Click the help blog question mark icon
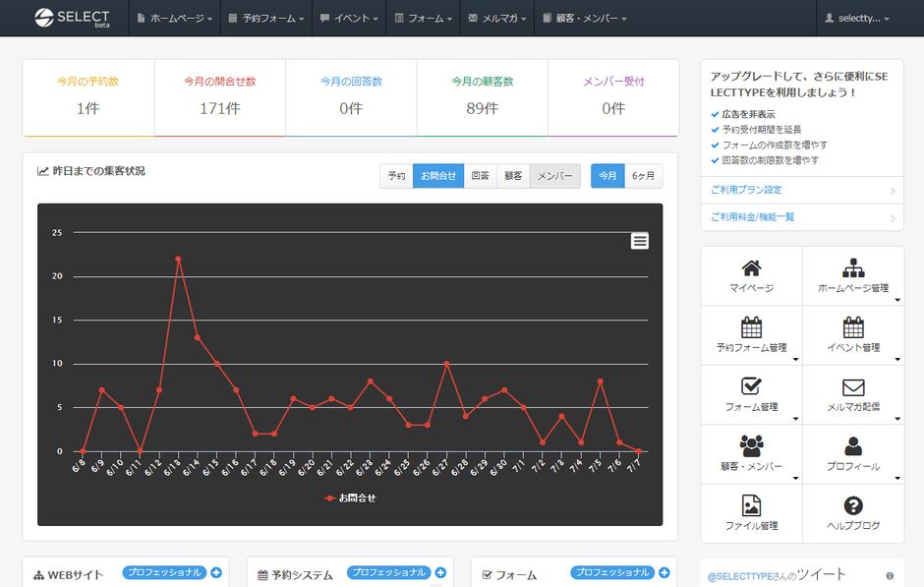 pyautogui.click(x=853, y=505)
